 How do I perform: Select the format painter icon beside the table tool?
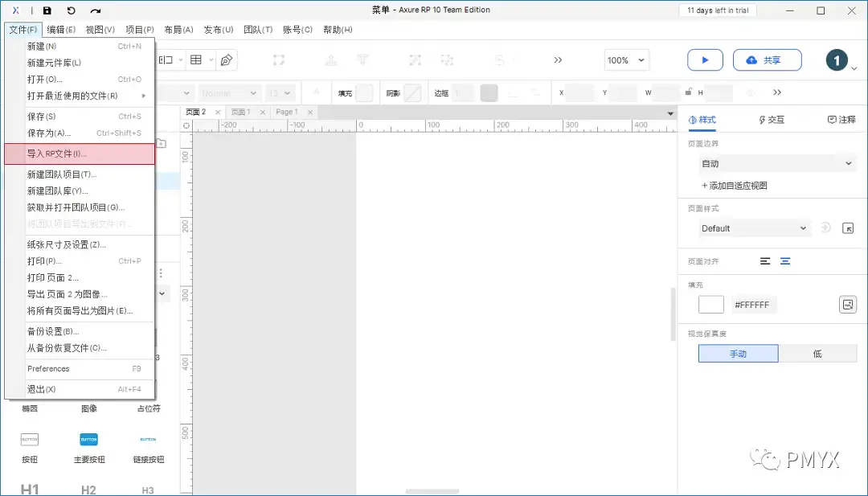click(x=226, y=59)
